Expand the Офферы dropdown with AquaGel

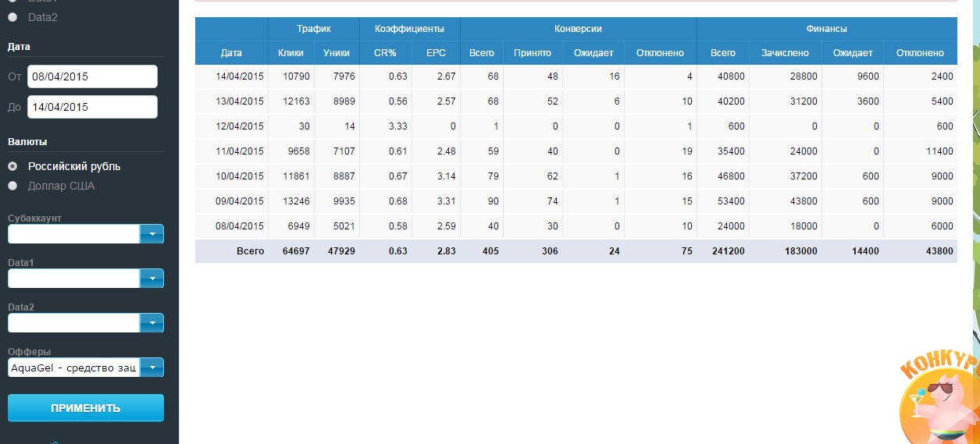pyautogui.click(x=151, y=368)
